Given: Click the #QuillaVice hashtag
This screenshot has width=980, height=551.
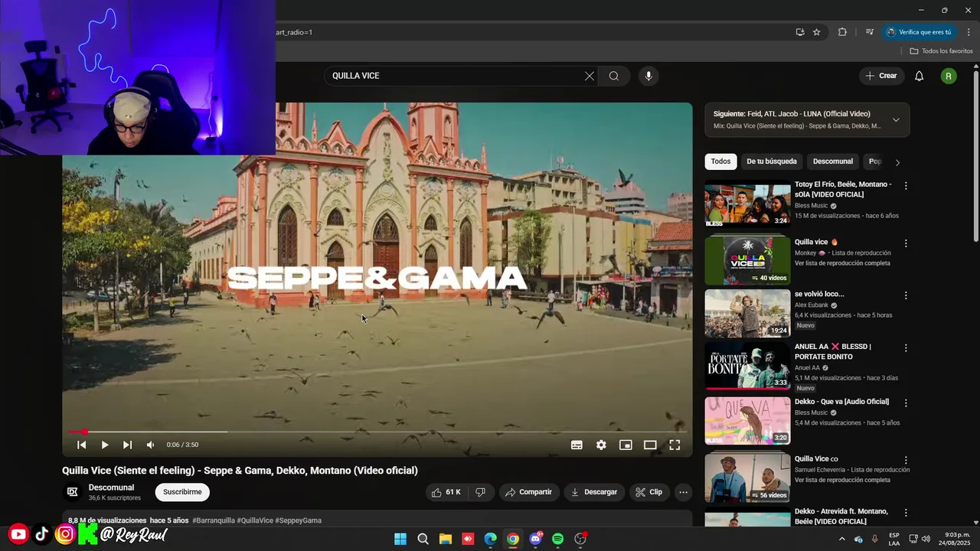Looking at the screenshot, I should point(255,520).
